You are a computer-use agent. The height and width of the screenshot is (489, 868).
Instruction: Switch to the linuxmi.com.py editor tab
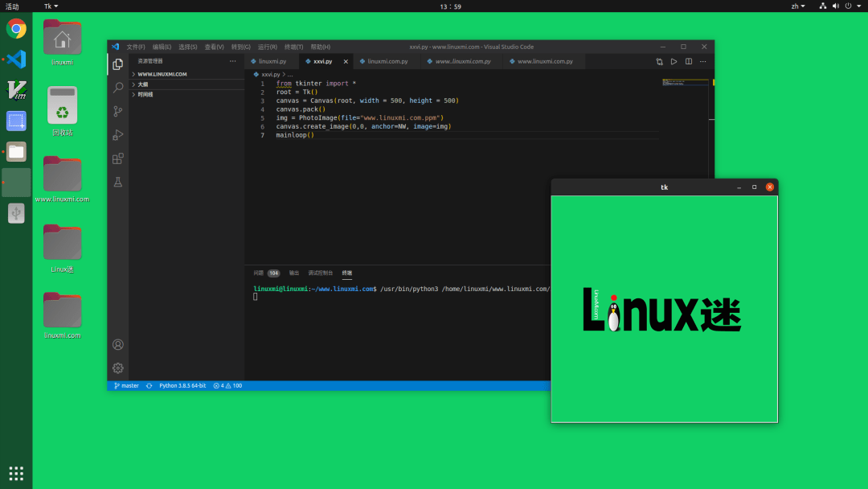387,61
